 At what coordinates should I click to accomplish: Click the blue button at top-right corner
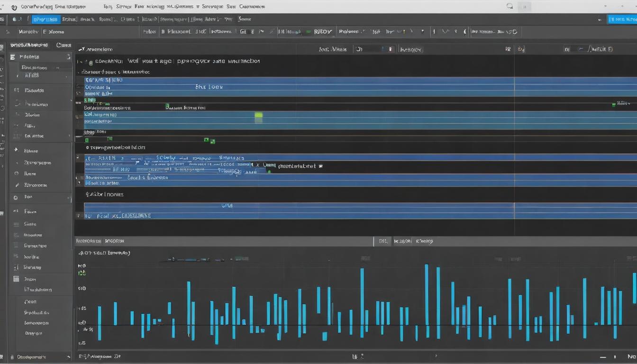point(622,19)
